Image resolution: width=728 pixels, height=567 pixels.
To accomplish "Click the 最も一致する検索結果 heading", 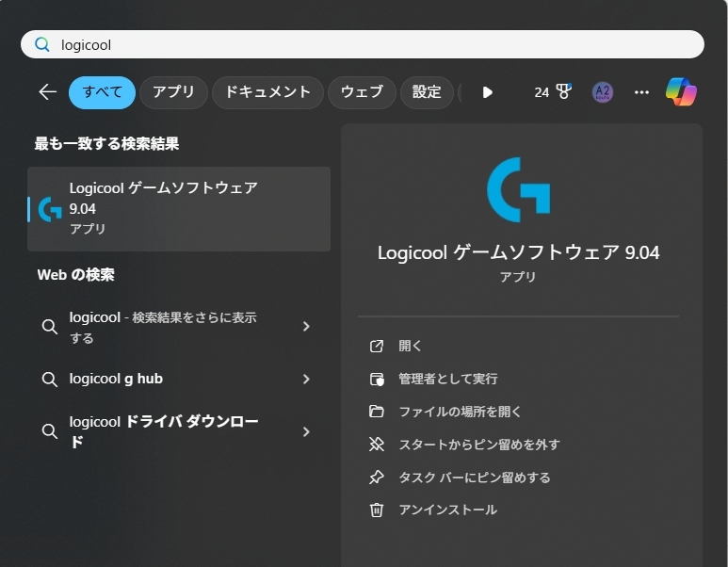I will point(106,143).
